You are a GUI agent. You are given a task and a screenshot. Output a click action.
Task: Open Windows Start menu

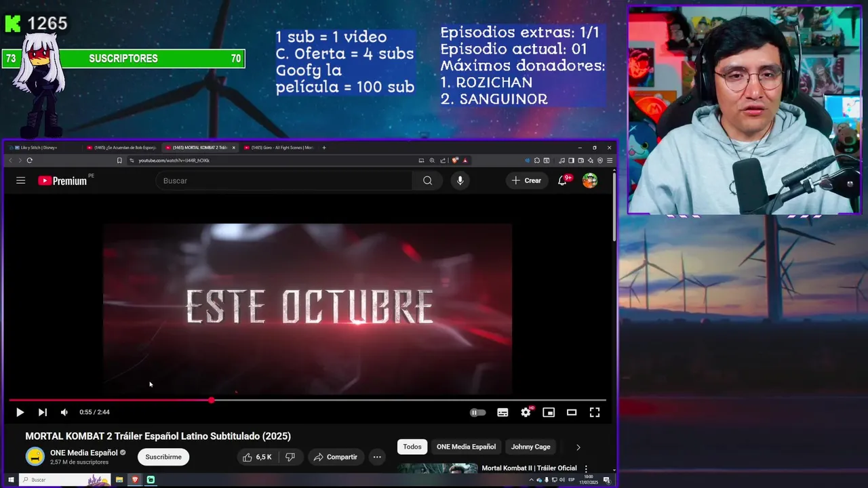pos(11,480)
